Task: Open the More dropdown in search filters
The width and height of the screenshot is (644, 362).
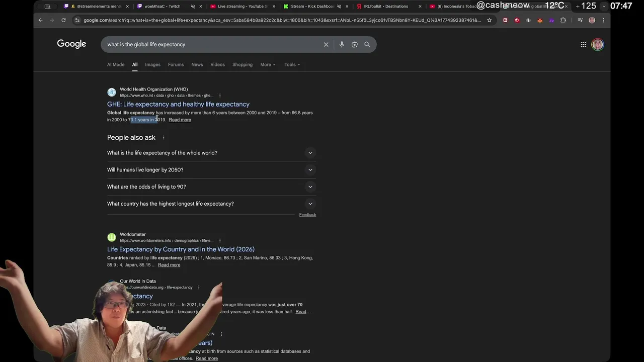Action: (268, 64)
